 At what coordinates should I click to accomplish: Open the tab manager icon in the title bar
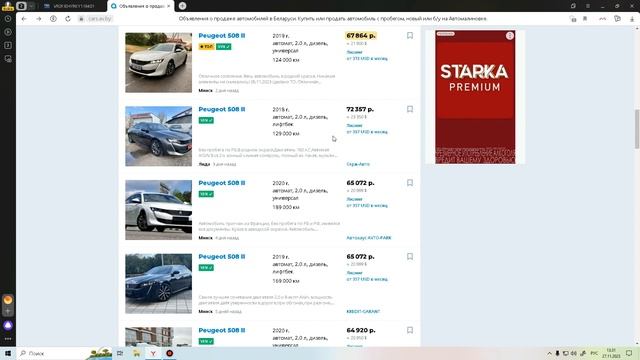[573, 6]
